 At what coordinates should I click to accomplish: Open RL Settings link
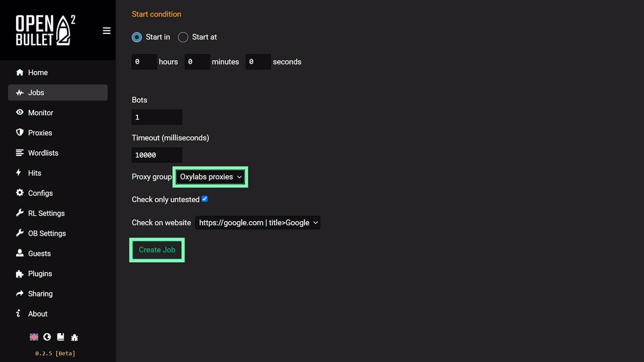[x=58, y=213]
